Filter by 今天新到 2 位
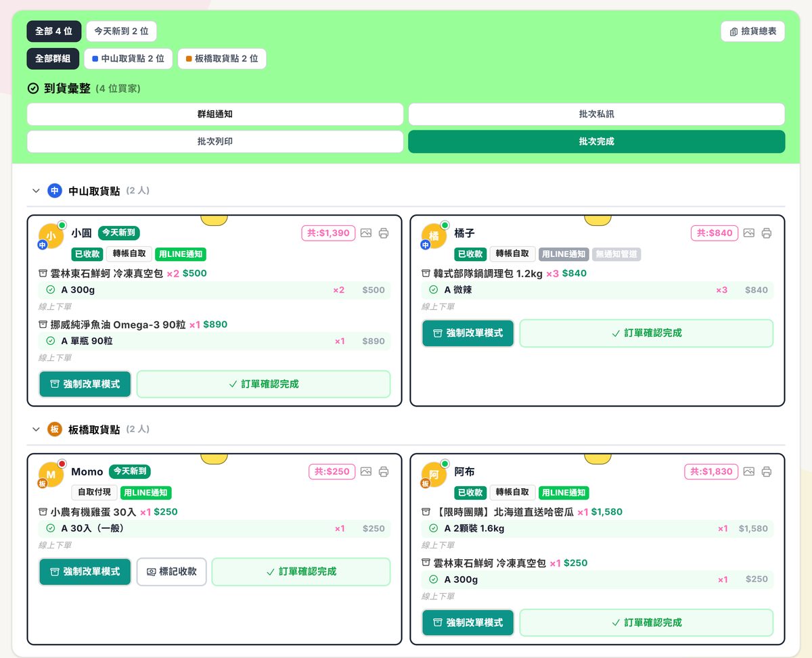812x658 pixels. [x=121, y=31]
